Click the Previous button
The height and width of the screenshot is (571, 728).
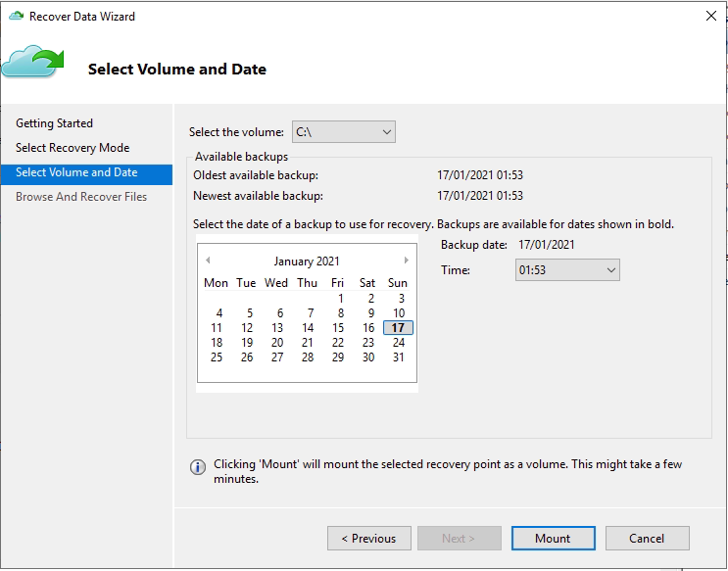pos(368,539)
